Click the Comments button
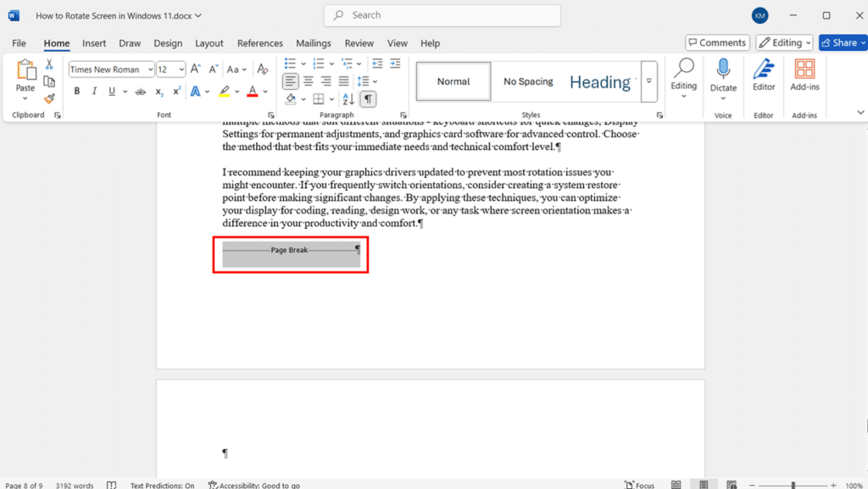 pyautogui.click(x=717, y=42)
